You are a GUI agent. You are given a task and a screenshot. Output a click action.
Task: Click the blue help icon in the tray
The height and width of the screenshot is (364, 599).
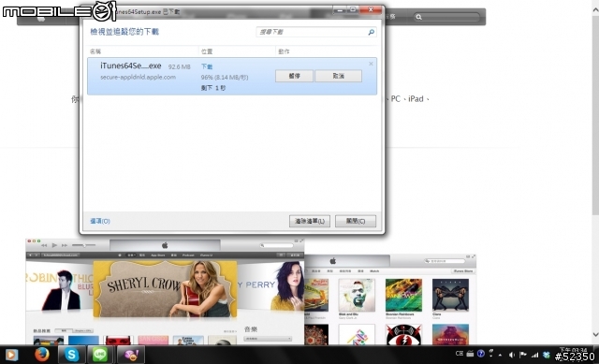coord(481,354)
